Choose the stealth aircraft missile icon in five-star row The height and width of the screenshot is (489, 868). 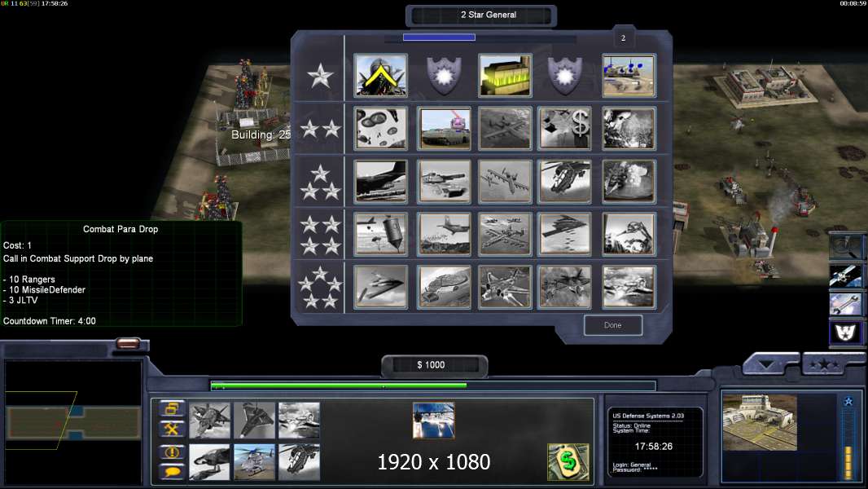click(380, 287)
